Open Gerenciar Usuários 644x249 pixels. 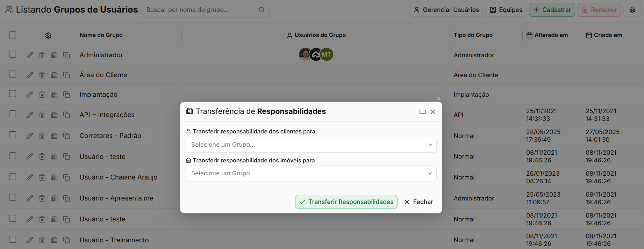coord(446,10)
